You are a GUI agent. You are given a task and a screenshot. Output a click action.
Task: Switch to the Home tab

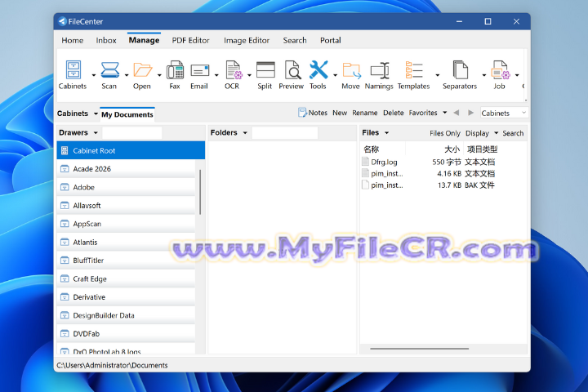point(73,40)
